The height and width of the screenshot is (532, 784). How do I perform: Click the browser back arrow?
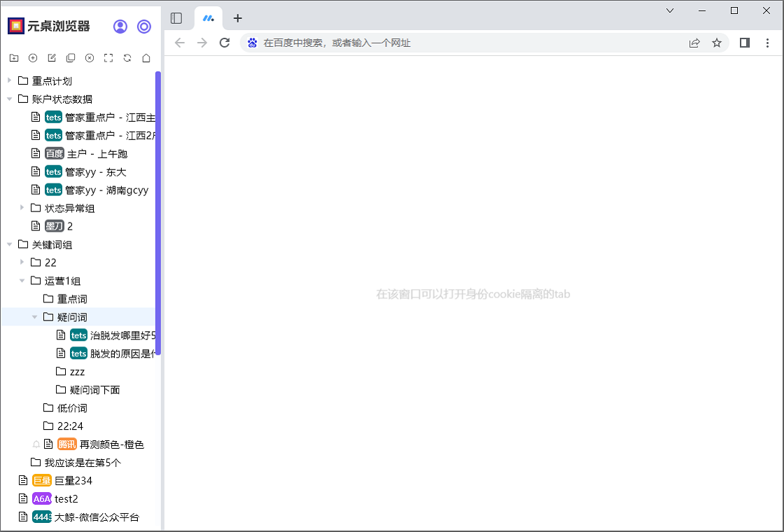click(x=179, y=43)
